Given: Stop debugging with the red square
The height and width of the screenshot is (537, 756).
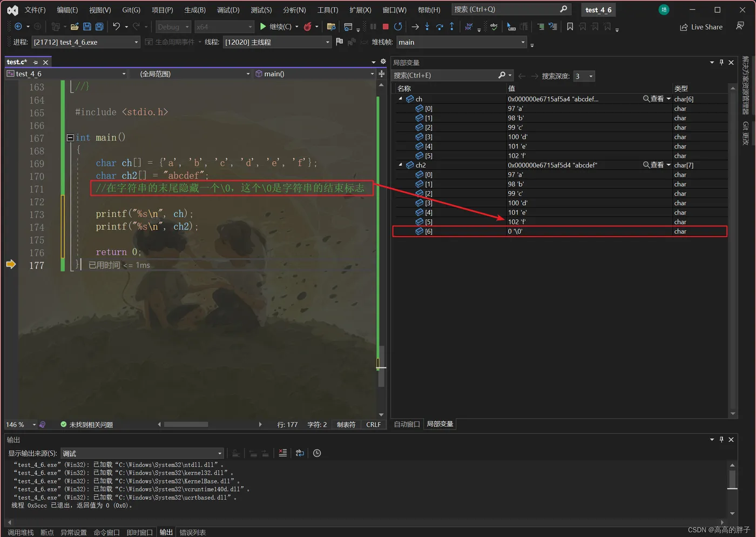Looking at the screenshot, I should pos(386,26).
